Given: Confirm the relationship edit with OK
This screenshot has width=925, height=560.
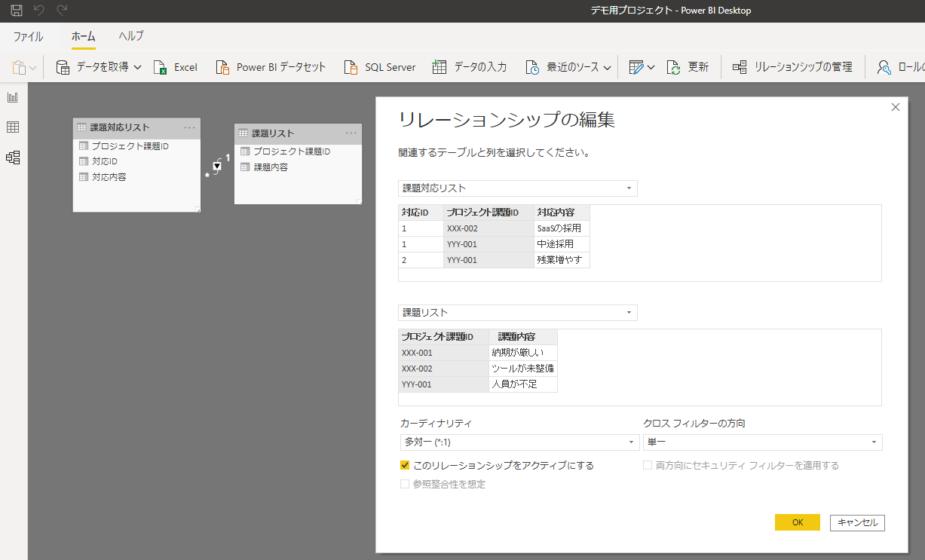Looking at the screenshot, I should point(797,522).
